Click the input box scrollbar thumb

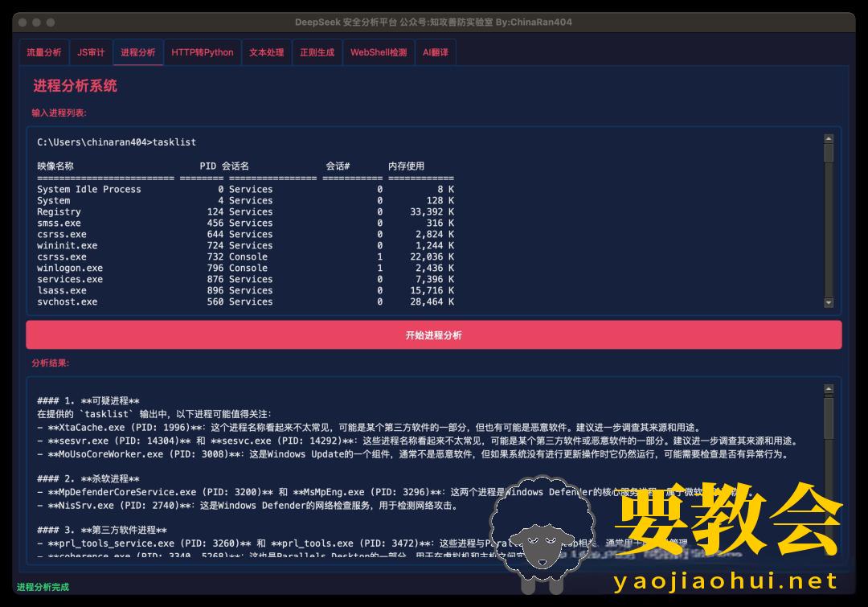829,153
